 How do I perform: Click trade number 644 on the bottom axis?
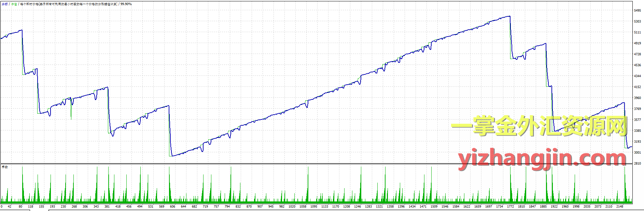coord(183,207)
